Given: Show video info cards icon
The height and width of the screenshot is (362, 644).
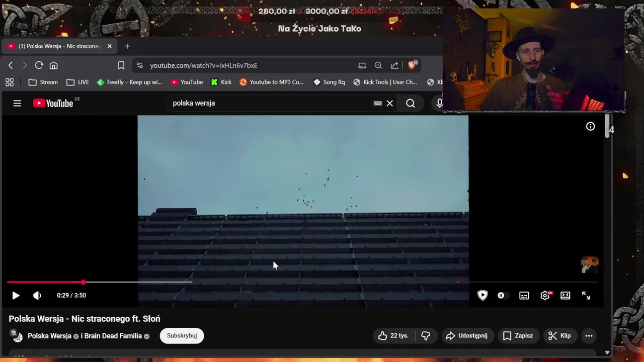Looking at the screenshot, I should [x=590, y=127].
